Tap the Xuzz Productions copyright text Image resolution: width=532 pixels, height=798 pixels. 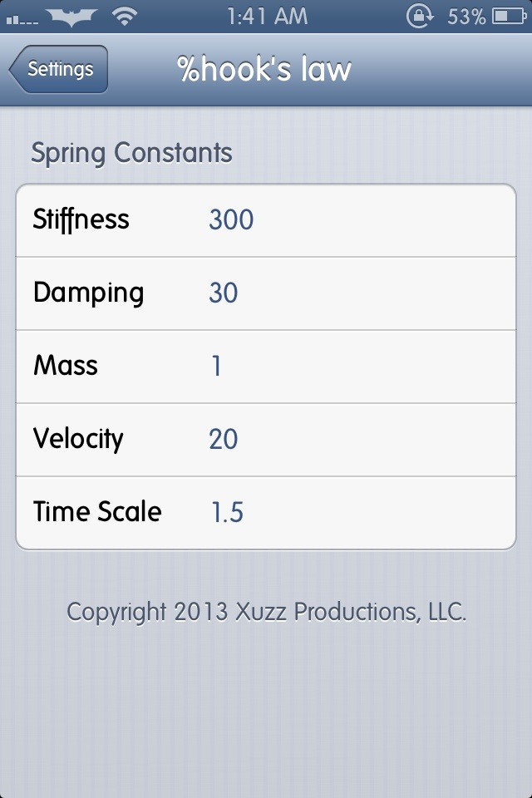(x=266, y=613)
